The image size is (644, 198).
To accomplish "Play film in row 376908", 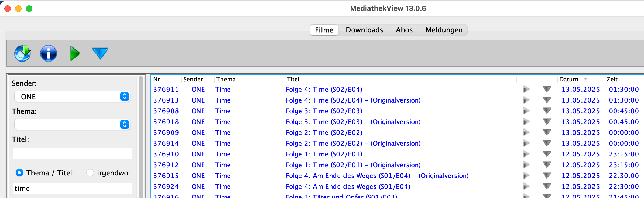I will [x=526, y=111].
